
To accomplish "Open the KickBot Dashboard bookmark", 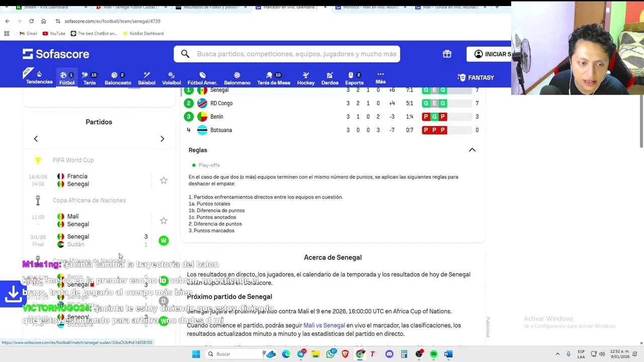I will tap(143, 34).
